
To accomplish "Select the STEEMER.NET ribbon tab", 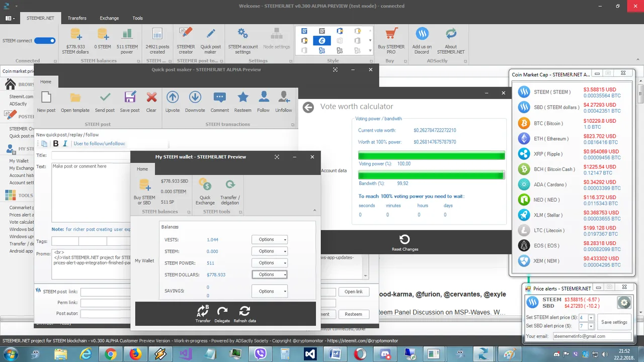I will click(x=40, y=18).
